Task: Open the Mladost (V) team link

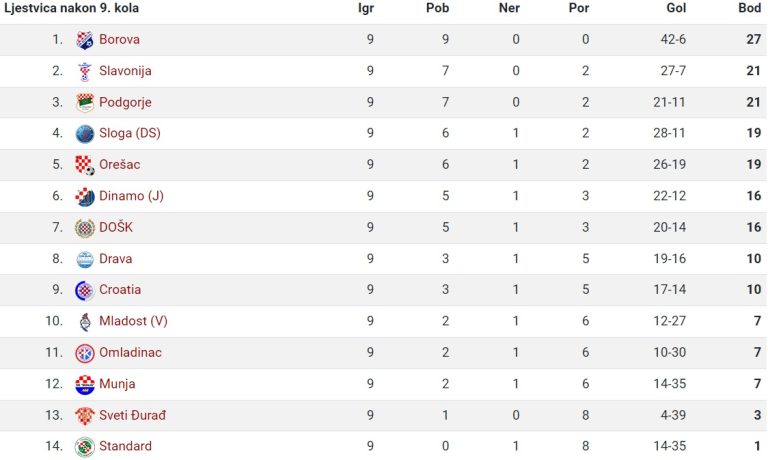Action: 133,321
